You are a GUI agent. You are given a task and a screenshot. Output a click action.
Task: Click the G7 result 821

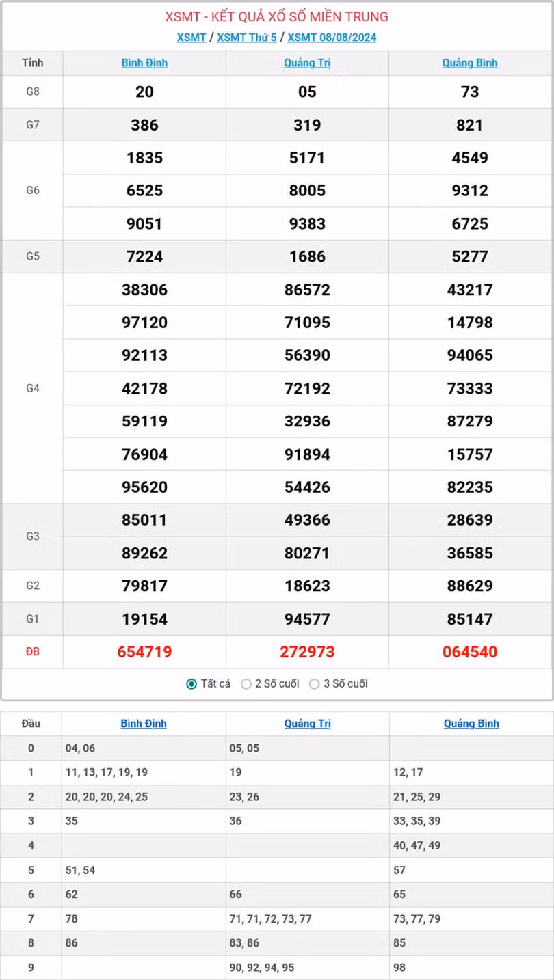click(x=470, y=125)
